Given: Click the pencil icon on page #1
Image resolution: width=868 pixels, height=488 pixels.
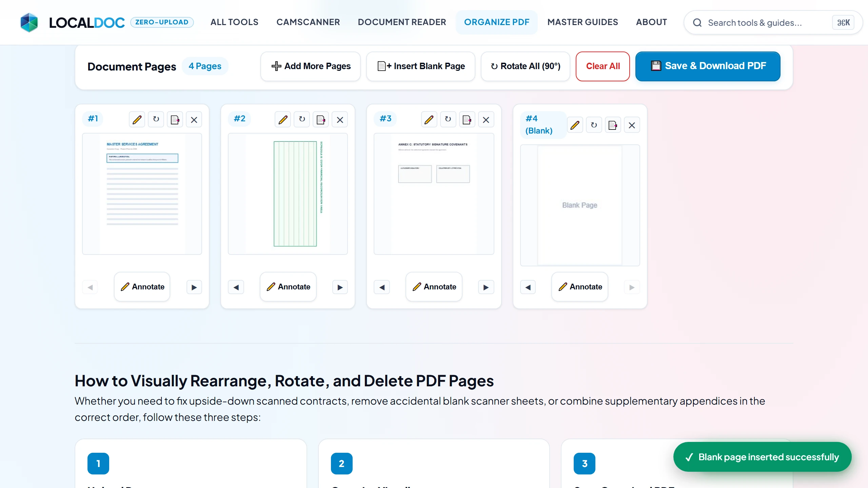Looking at the screenshot, I should pyautogui.click(x=137, y=119).
